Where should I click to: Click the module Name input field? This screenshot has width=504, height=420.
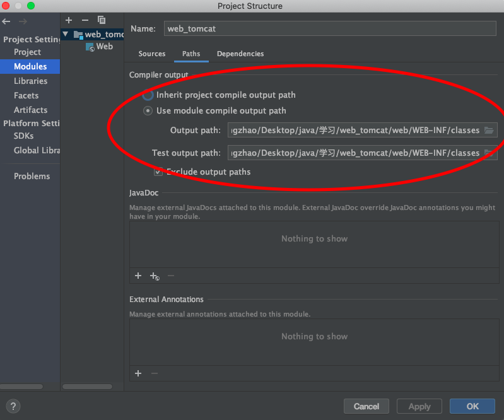pyautogui.click(x=330, y=28)
